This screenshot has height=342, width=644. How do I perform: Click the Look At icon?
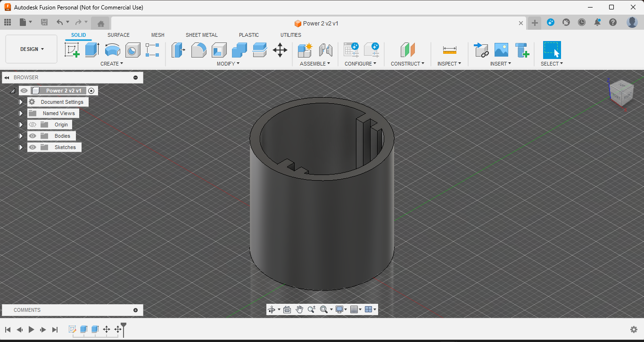[x=287, y=309]
